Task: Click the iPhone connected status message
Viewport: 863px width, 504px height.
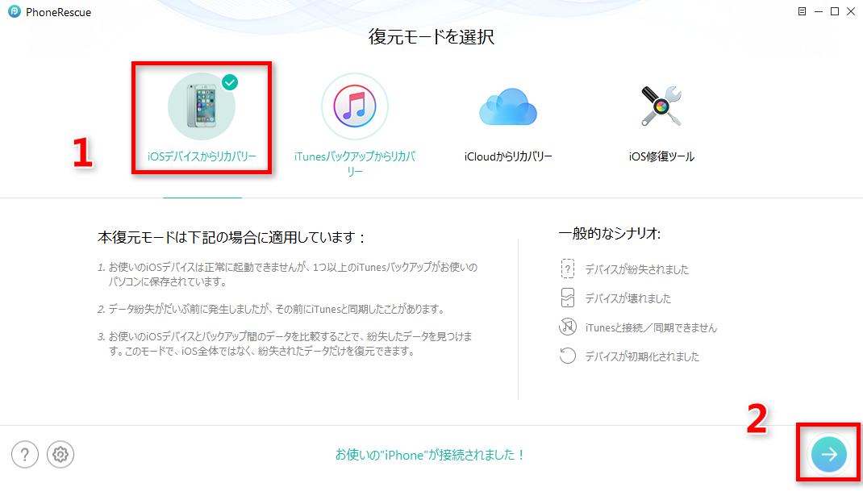Action: click(x=431, y=455)
